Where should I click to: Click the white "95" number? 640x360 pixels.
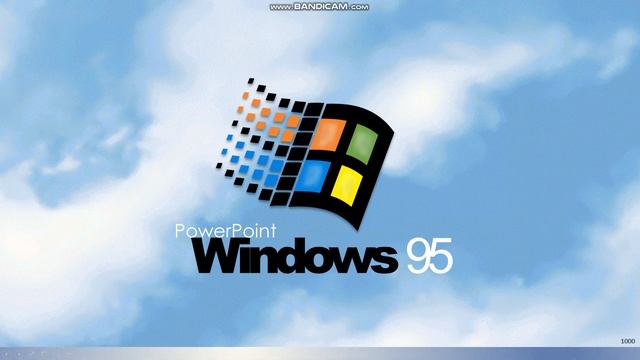click(x=430, y=256)
